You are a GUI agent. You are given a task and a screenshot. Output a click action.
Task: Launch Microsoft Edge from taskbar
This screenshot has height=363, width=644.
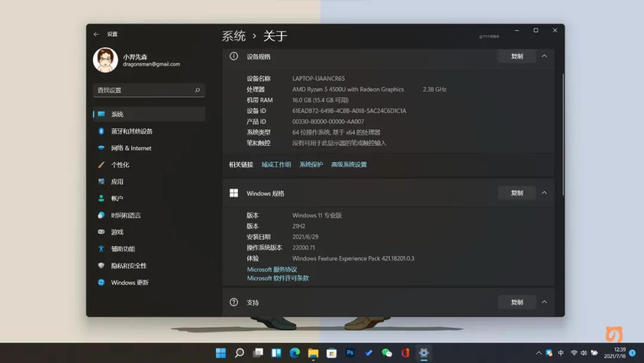tap(295, 353)
